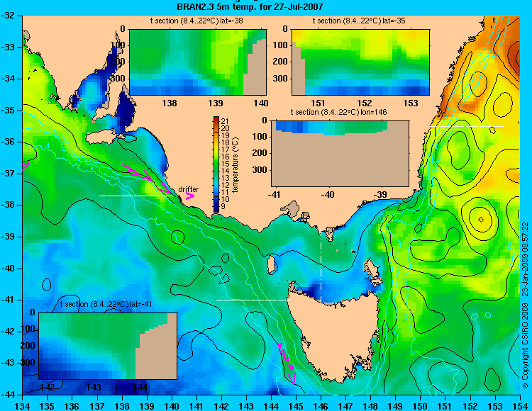The image size is (532, 411).
Task: Click the -35 latitude axis label
Action: point(9,110)
